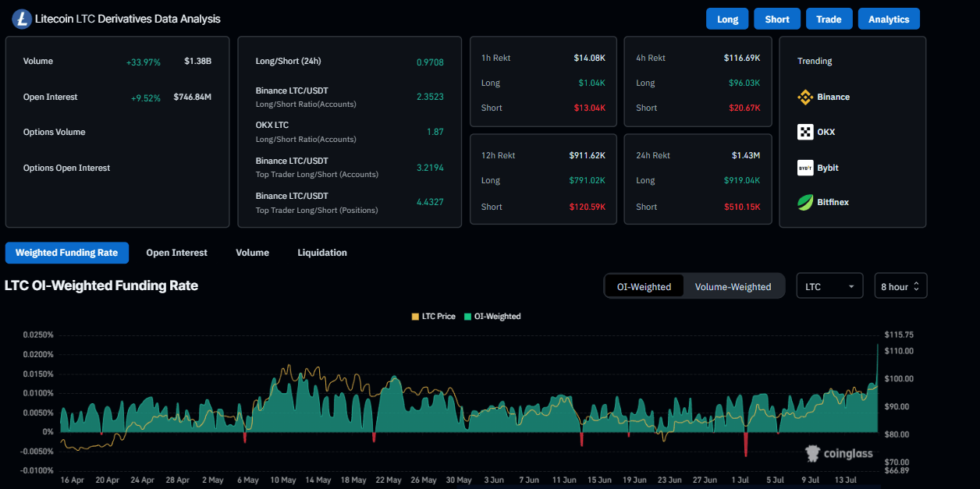Screen dimensions: 980x489
Task: Open the OKX exchange icon
Action: [x=806, y=132]
